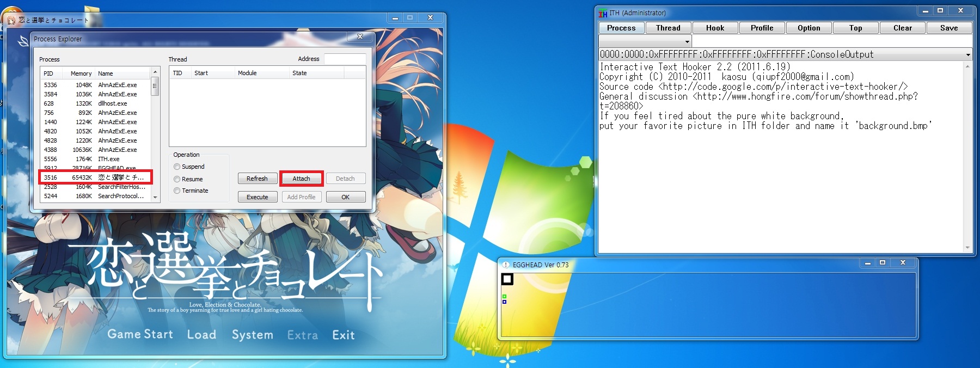The height and width of the screenshot is (368, 980).
Task: Choose the Resume operation option
Action: [177, 179]
